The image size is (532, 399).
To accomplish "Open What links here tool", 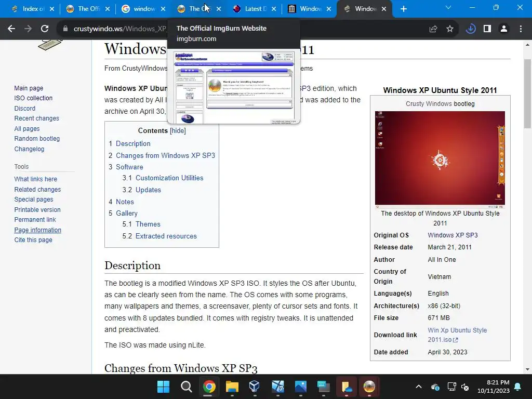I will tap(36, 179).
